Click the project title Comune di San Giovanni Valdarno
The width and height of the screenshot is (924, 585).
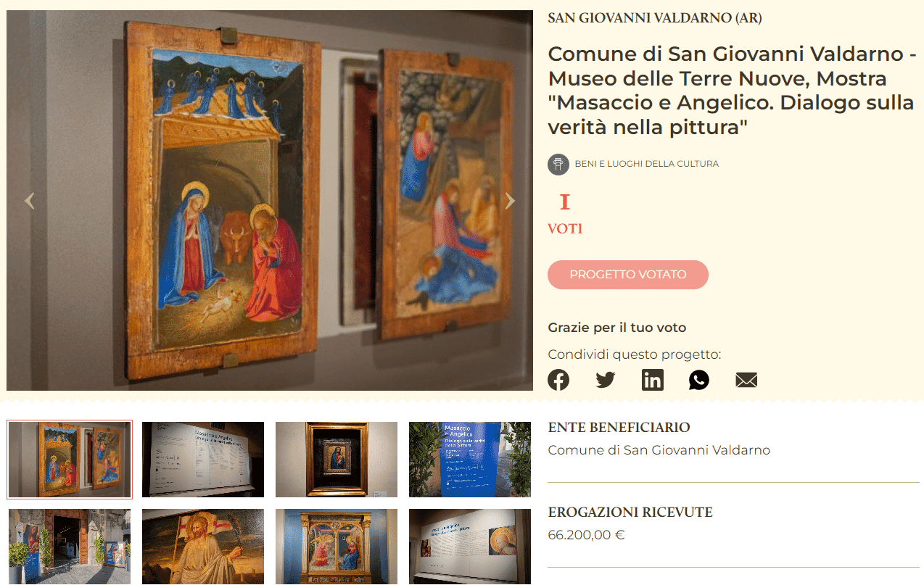pos(731,91)
